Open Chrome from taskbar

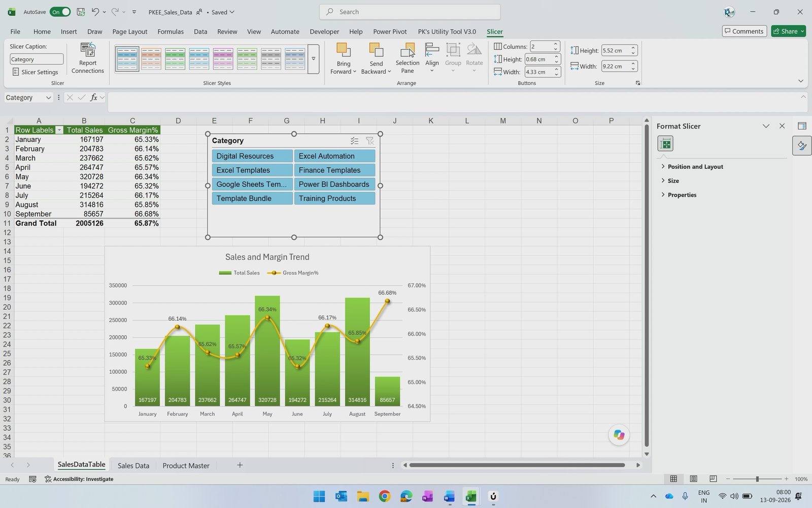[x=385, y=496]
